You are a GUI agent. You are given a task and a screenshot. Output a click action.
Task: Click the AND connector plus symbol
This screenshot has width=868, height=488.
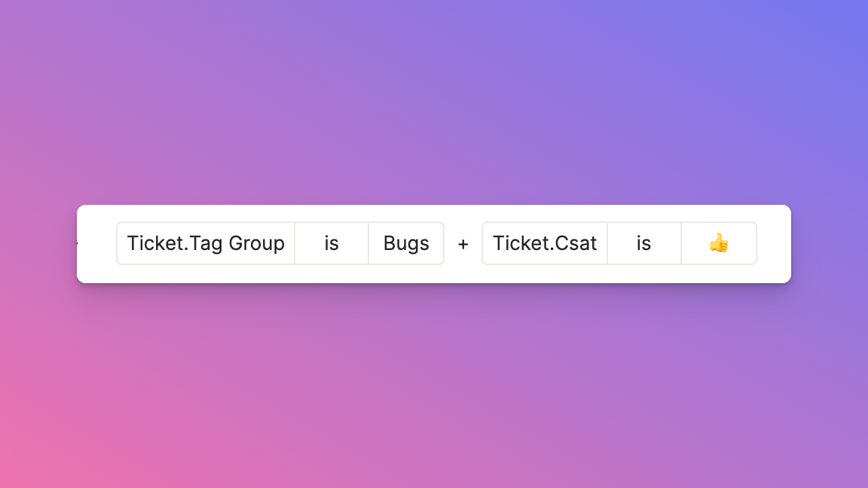[463, 244]
